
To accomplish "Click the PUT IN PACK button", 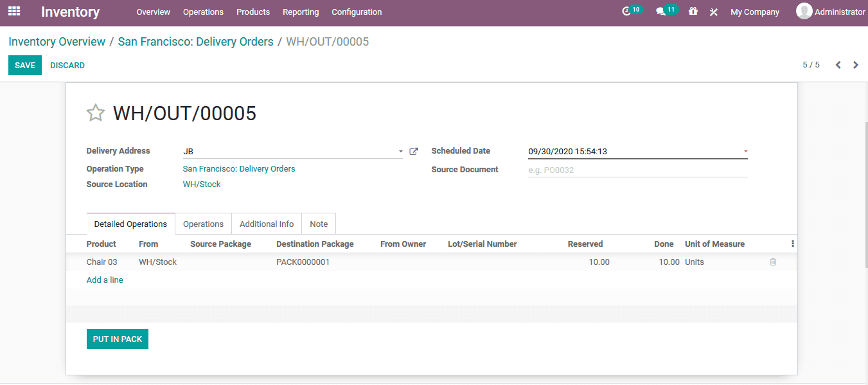I will click(117, 339).
